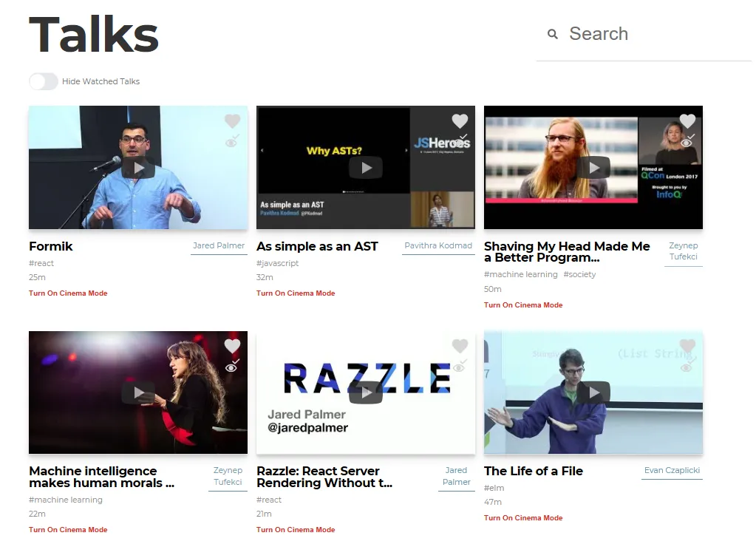Image resolution: width=756 pixels, height=544 pixels.
Task: Favorite the Machine intelligence talk
Action: tap(232, 345)
